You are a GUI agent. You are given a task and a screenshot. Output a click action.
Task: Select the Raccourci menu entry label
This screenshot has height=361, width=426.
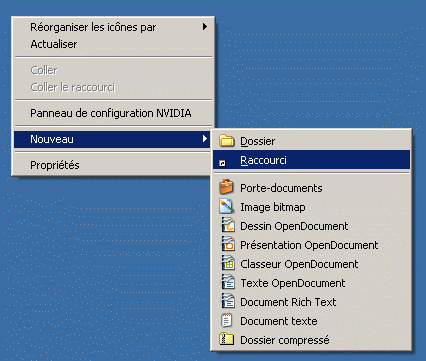263,160
